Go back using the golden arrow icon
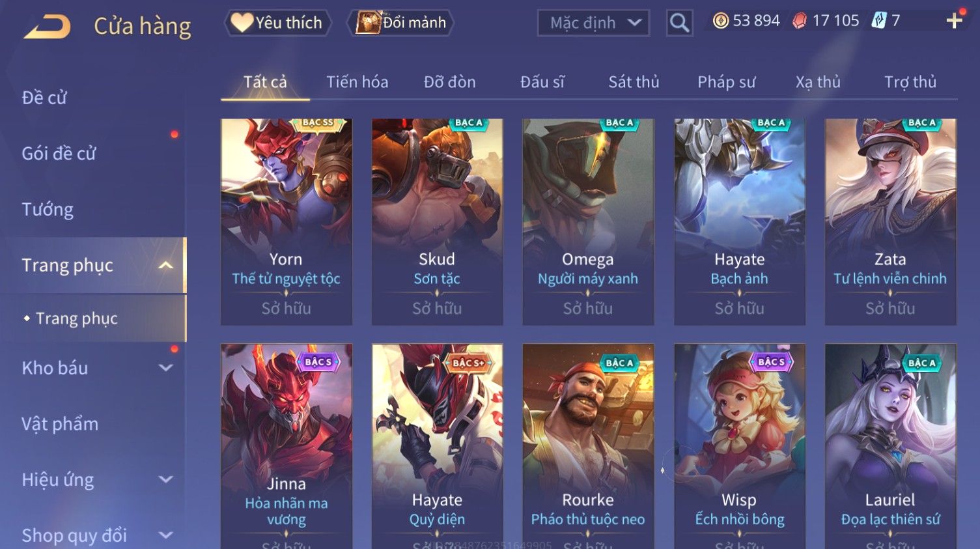 point(48,27)
